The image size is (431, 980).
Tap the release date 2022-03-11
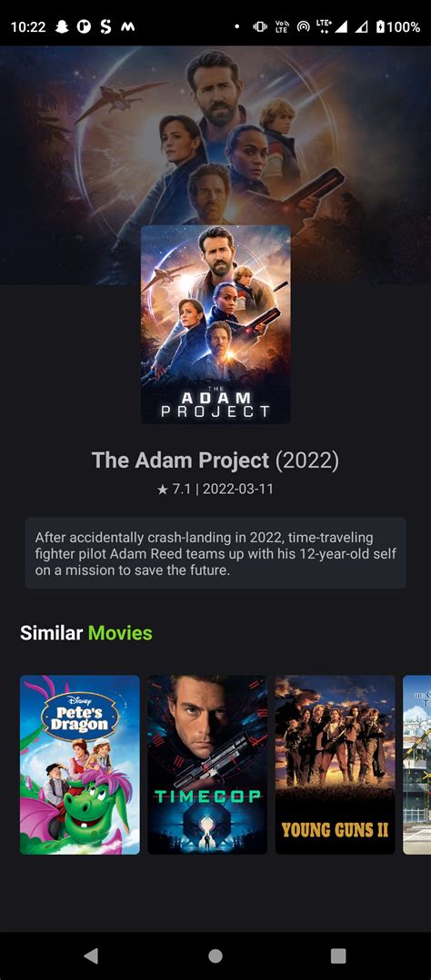(x=238, y=490)
